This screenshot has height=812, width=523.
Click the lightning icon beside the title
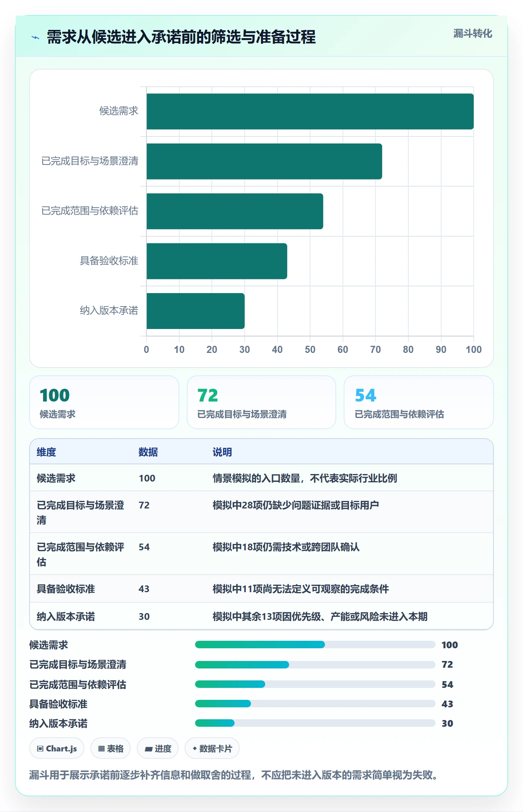pyautogui.click(x=35, y=37)
